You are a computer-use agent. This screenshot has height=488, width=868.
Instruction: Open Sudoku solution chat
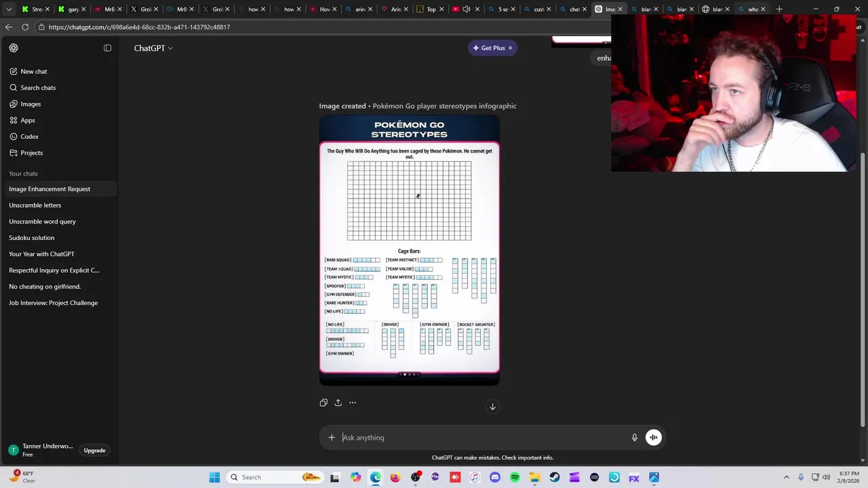31,238
